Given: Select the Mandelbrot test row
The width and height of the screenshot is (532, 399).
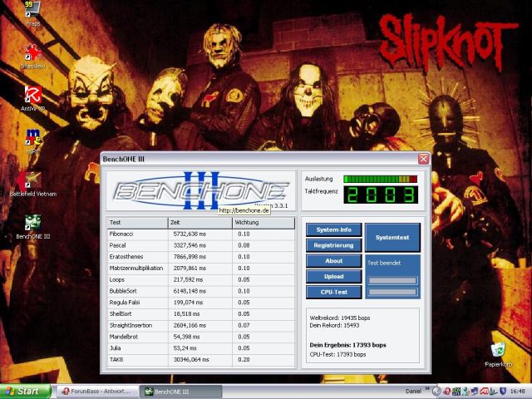Looking at the screenshot, I should 201,337.
